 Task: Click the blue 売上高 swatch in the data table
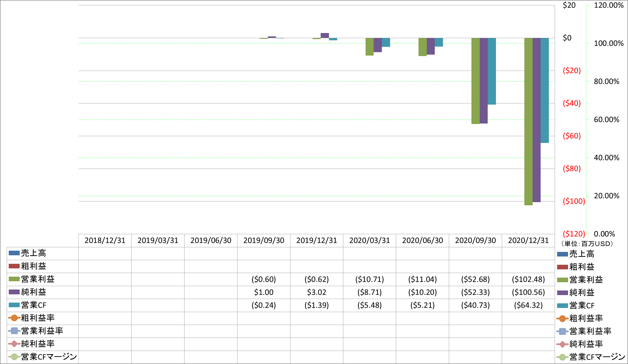(x=14, y=253)
